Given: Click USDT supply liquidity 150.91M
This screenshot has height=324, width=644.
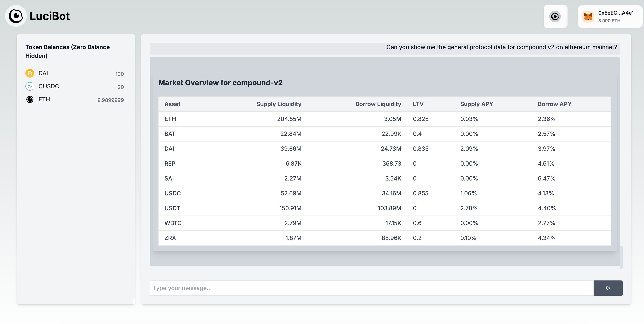Looking at the screenshot, I should (x=290, y=208).
